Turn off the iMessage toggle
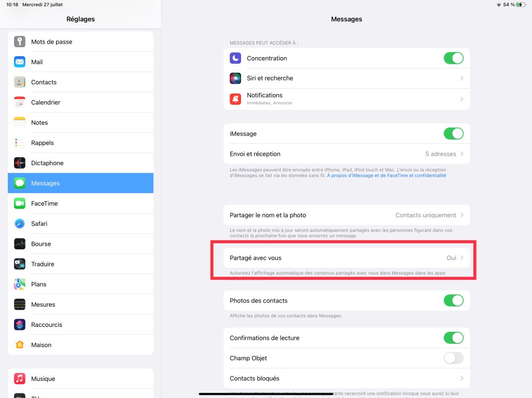 [453, 134]
